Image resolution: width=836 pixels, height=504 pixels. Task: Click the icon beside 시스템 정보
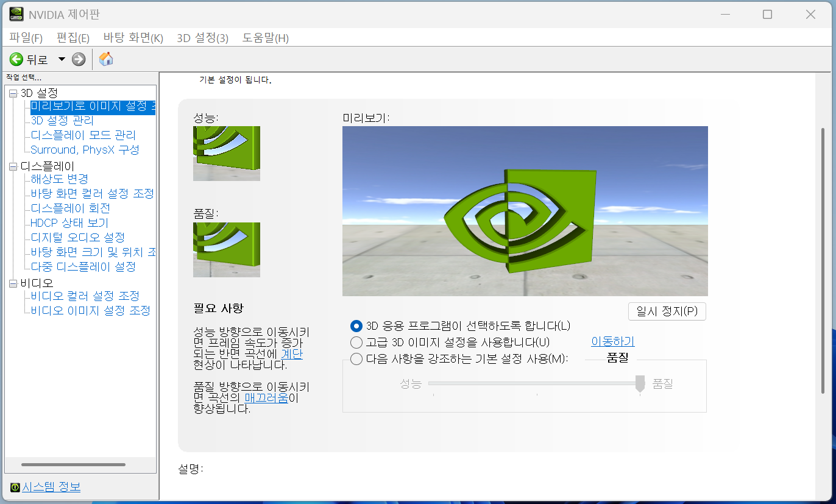pyautogui.click(x=14, y=486)
